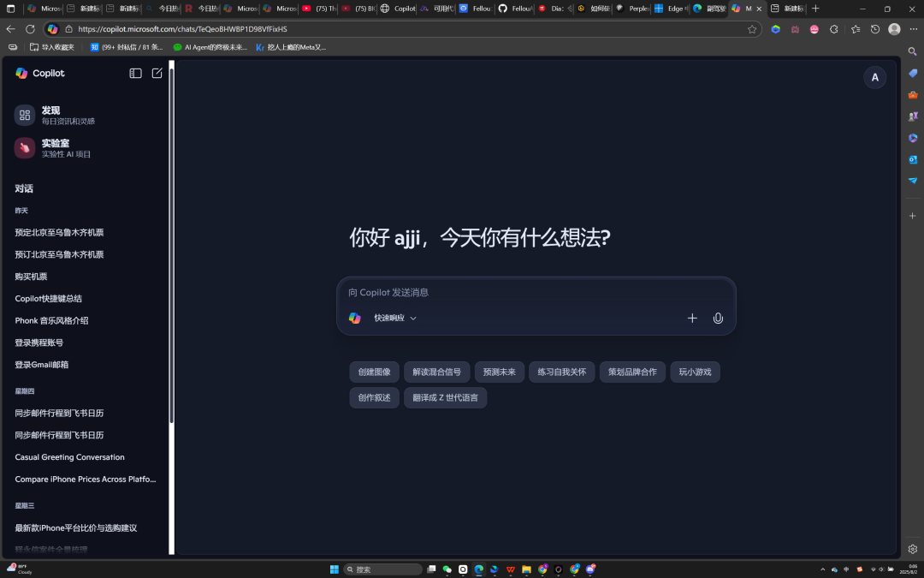The width and height of the screenshot is (924, 578).
Task: Go back using the browser back arrow
Action: tap(9, 28)
